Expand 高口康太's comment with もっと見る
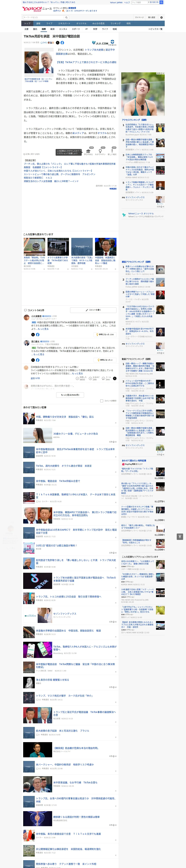Image resolution: width=186 pixels, height=868 pixels. [39, 354]
